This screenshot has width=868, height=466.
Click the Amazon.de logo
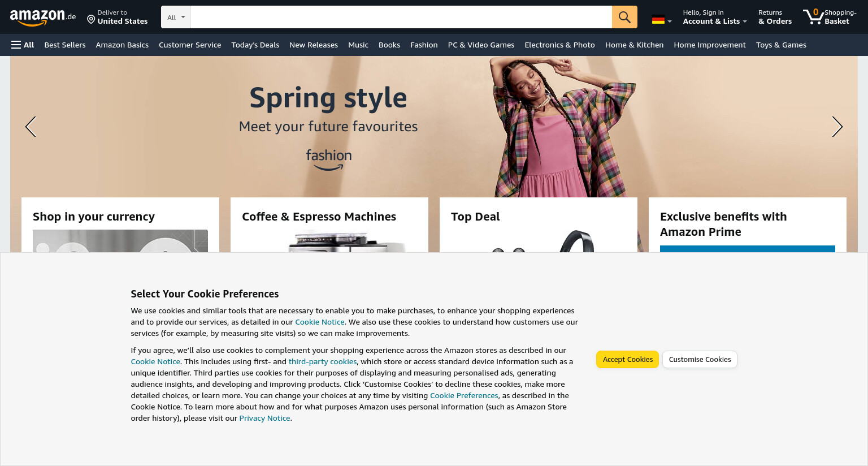[x=43, y=18]
